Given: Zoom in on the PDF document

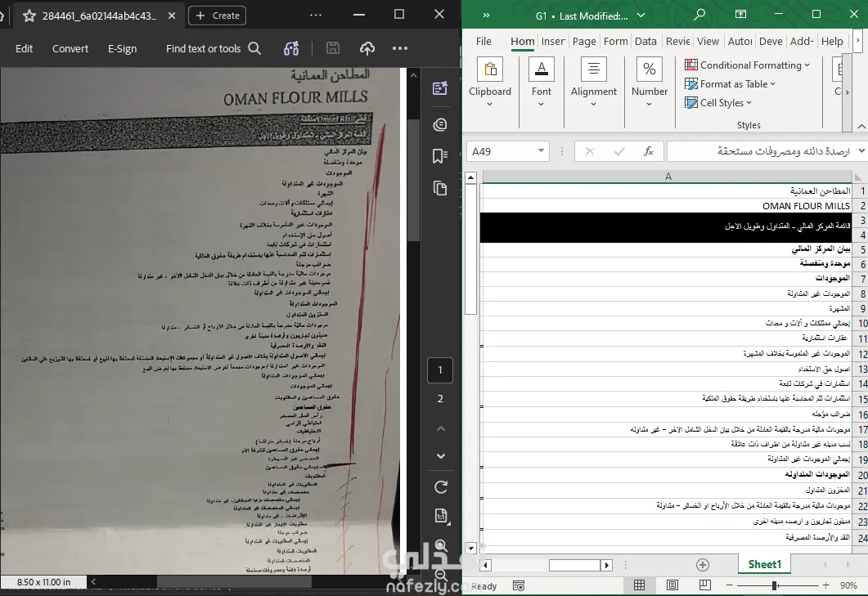Looking at the screenshot, I should [x=441, y=546].
